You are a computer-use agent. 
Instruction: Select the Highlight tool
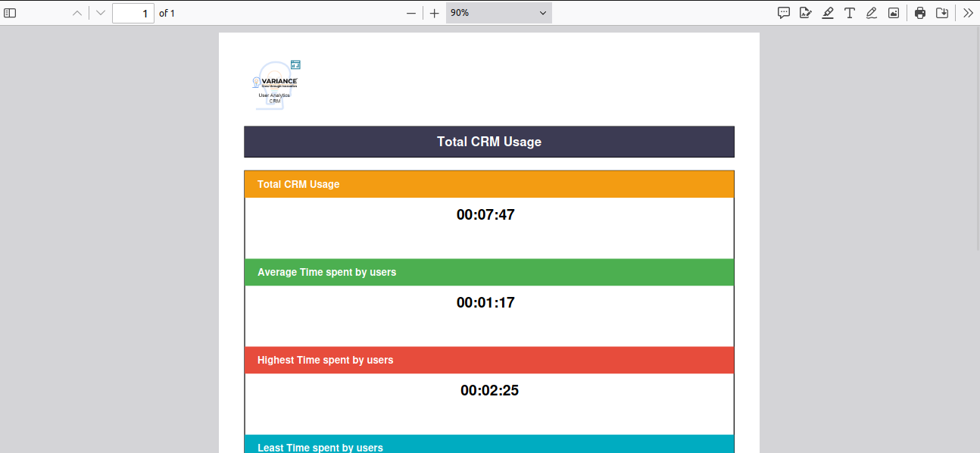pos(828,13)
